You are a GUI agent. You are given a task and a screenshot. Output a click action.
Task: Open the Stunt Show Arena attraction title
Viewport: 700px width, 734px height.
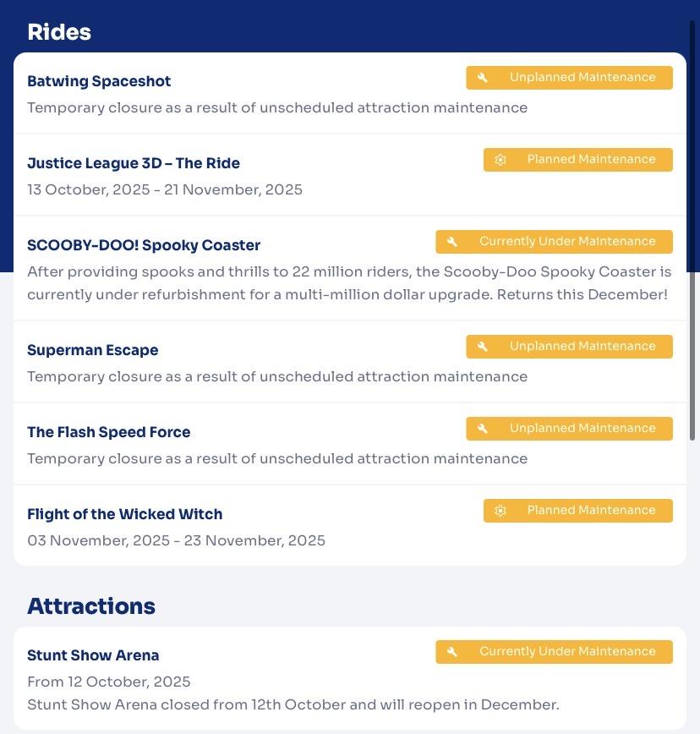click(93, 655)
